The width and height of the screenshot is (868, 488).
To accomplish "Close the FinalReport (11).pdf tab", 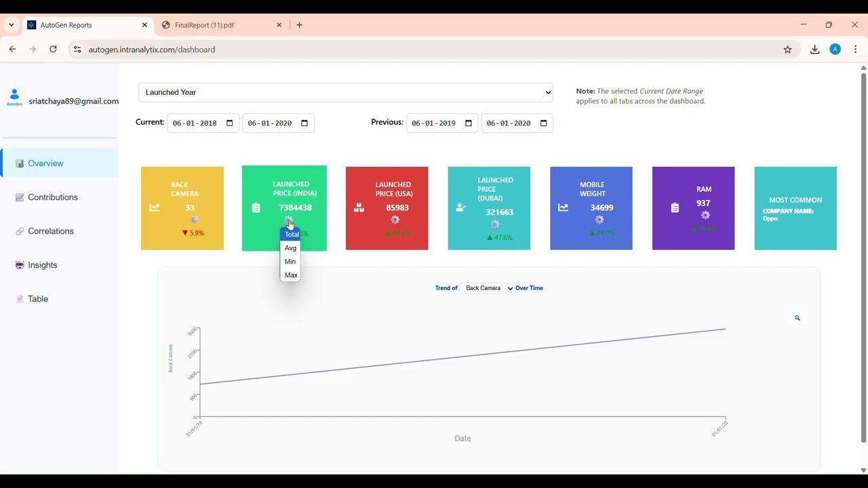I will [x=279, y=25].
